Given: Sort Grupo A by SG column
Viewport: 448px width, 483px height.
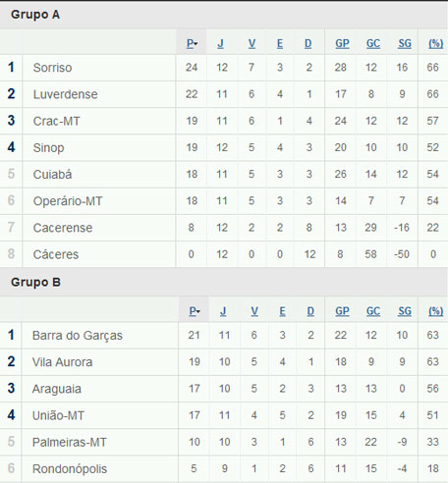Looking at the screenshot, I should click(x=405, y=43).
